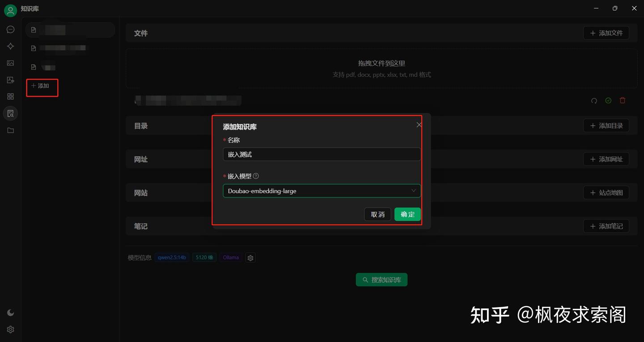Select the Agents diamond icon in sidebar
Viewport: 644px width, 342px height.
coord(10,46)
